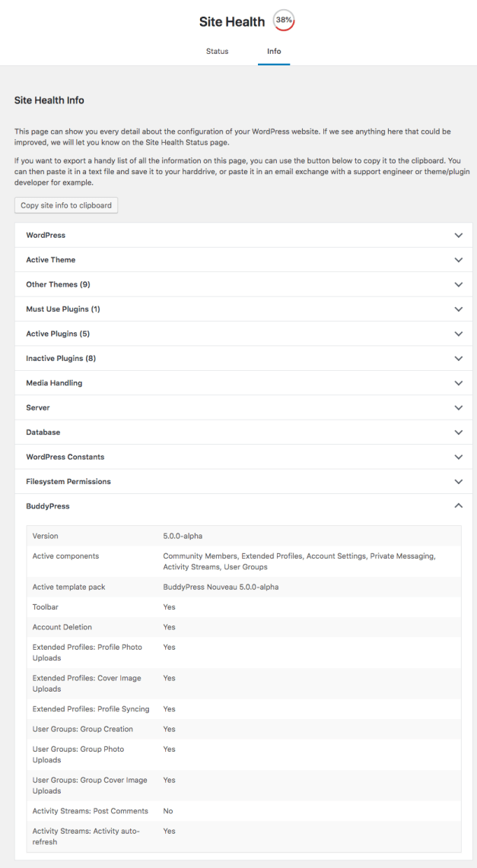Open the Inactive Plugins (8) heading
Viewport: 477px width, 868px height.
tap(61, 358)
